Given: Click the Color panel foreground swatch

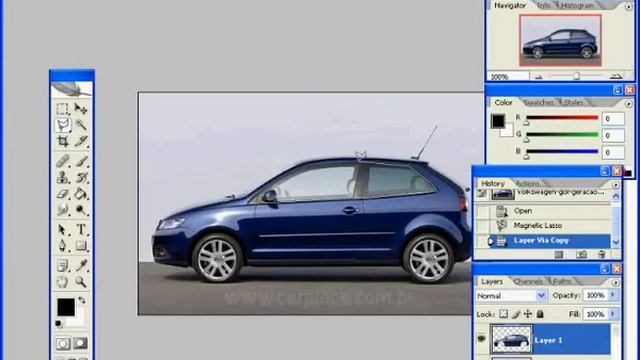Looking at the screenshot, I should pos(498,120).
